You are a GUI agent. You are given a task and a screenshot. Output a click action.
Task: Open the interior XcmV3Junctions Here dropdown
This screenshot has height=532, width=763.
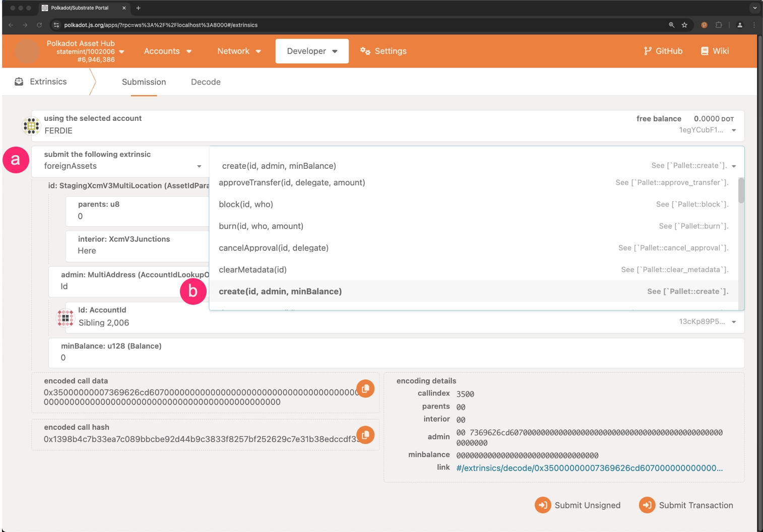(137, 245)
